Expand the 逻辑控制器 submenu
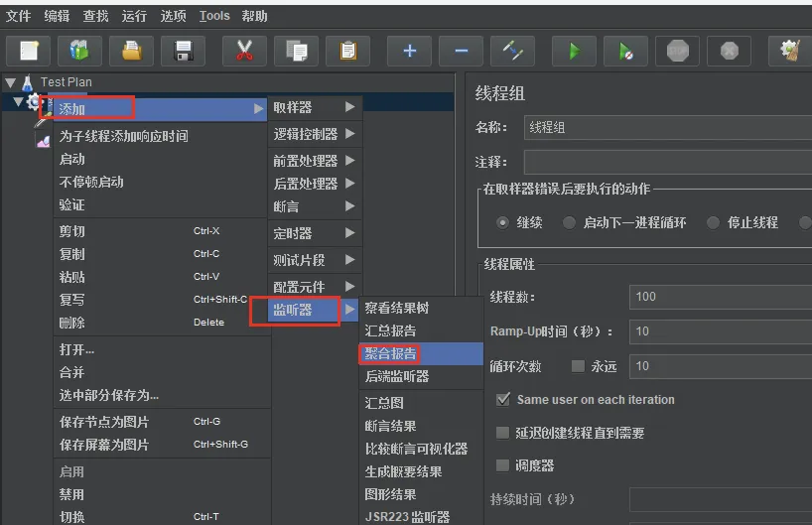 pos(315,134)
